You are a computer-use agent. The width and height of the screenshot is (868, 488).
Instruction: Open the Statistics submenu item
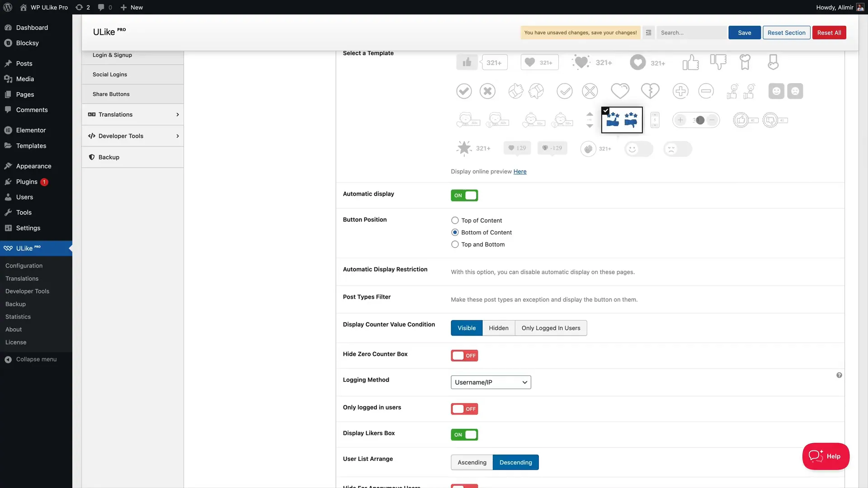(x=18, y=317)
